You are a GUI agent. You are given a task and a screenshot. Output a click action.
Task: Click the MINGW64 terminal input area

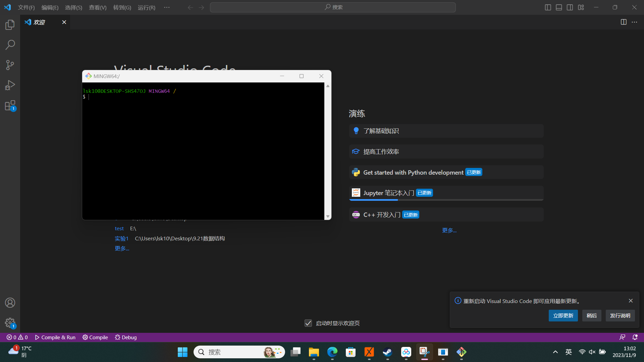coord(203,151)
